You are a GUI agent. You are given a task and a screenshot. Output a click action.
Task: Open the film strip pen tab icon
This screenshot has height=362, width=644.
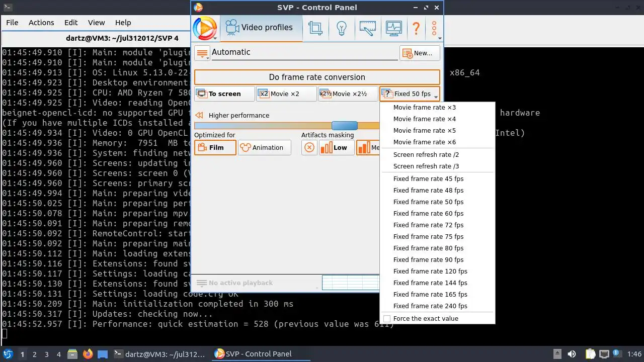[368, 28]
